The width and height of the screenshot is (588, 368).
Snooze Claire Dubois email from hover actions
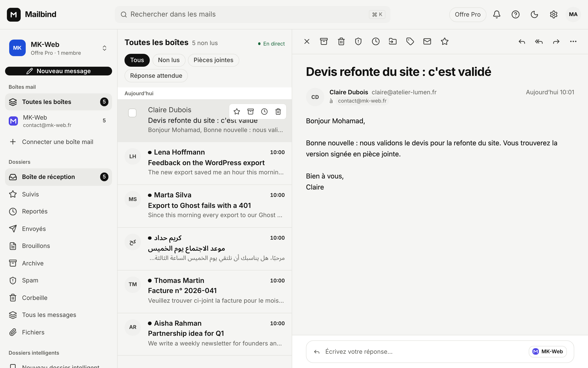click(264, 112)
